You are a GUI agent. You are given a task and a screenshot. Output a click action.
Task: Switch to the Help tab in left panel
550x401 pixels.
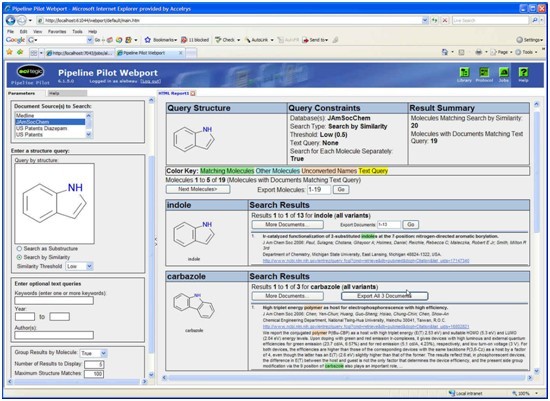tap(66, 93)
